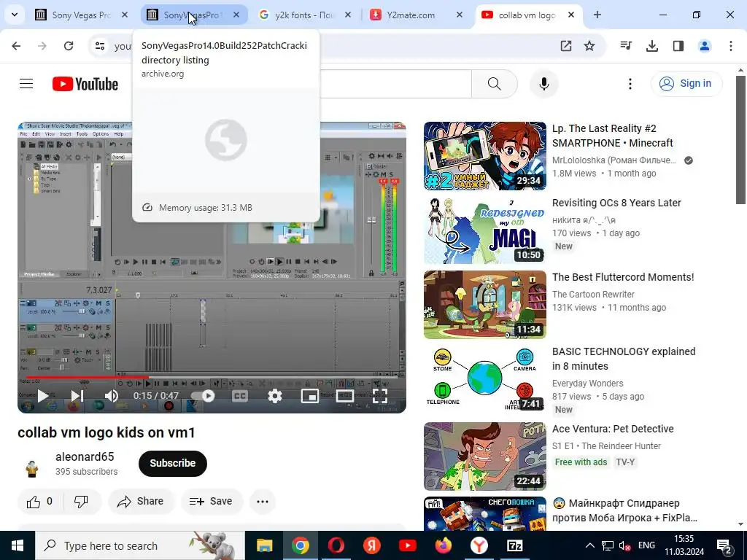Open page in app icon in address bar
Viewport: 747px width, 560px height.
point(565,46)
